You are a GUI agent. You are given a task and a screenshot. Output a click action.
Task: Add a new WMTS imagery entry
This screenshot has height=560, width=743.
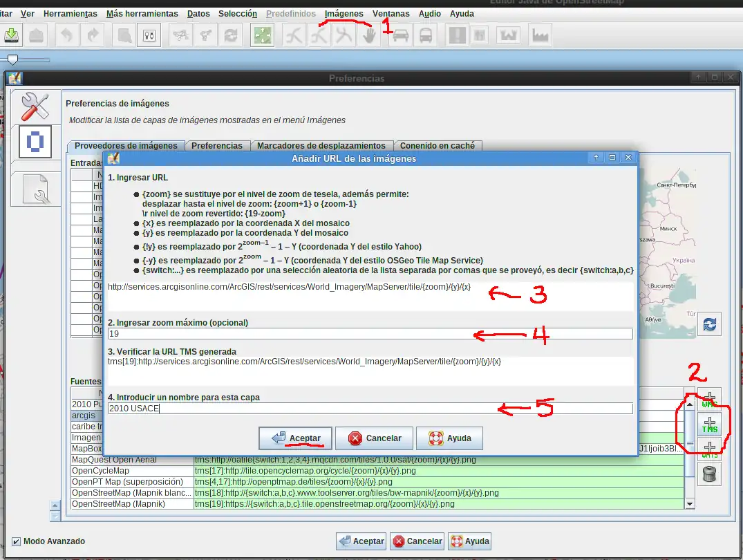click(x=709, y=448)
